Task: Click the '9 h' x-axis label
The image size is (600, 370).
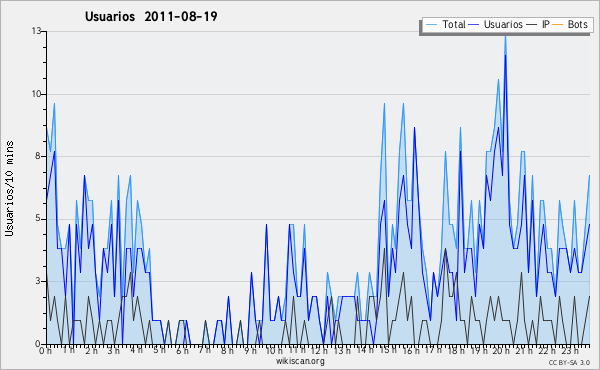Action: [x=250, y=350]
